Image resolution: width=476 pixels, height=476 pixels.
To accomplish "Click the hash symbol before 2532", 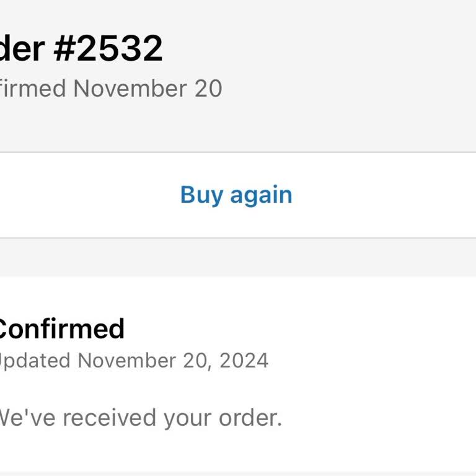I will (64, 48).
